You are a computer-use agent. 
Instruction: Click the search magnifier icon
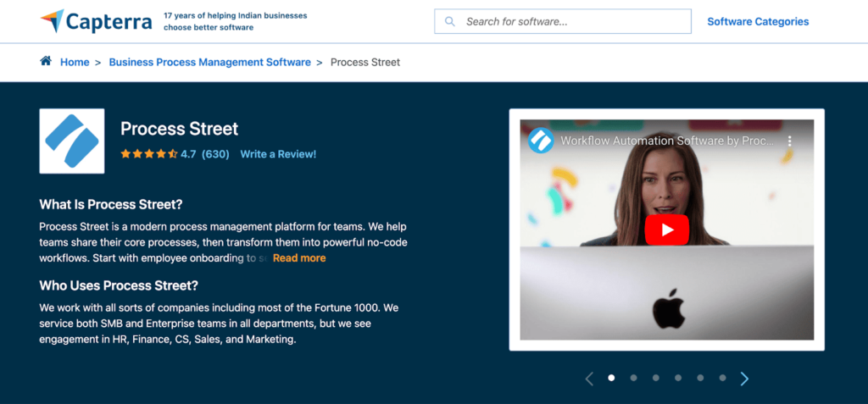click(x=450, y=21)
